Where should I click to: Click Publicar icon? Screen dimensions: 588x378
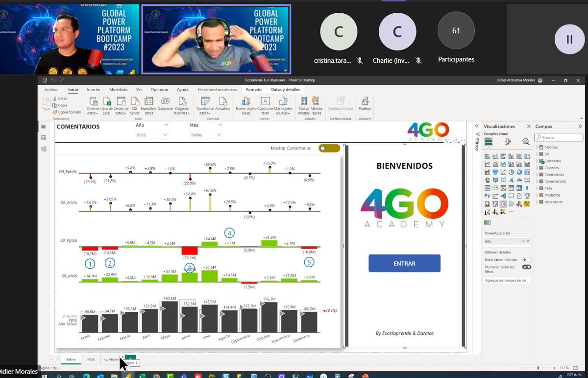365,104
